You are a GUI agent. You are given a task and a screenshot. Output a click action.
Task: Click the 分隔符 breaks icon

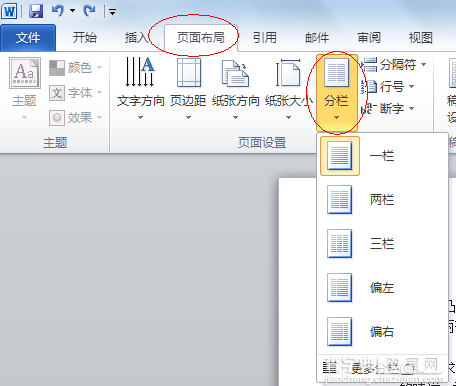(369, 64)
